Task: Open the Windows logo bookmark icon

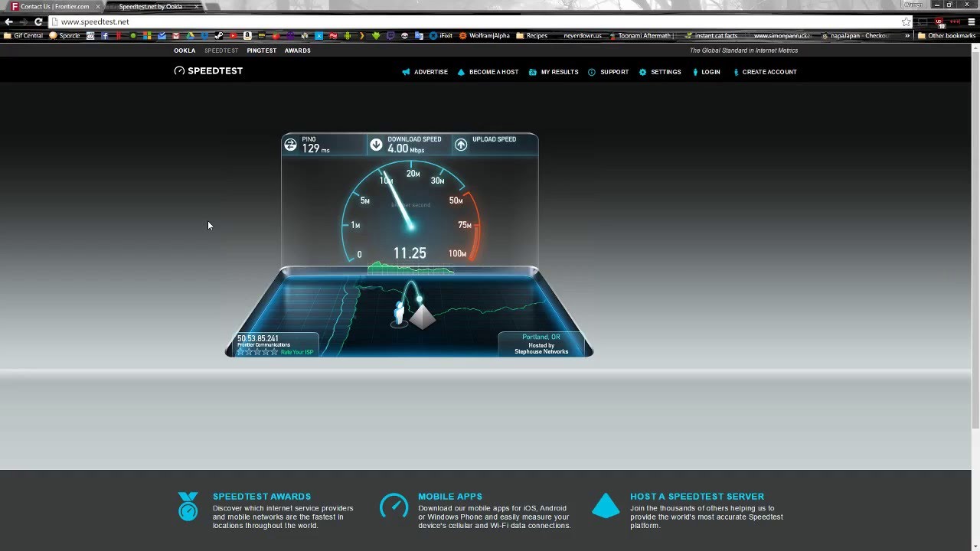Action: (147, 35)
